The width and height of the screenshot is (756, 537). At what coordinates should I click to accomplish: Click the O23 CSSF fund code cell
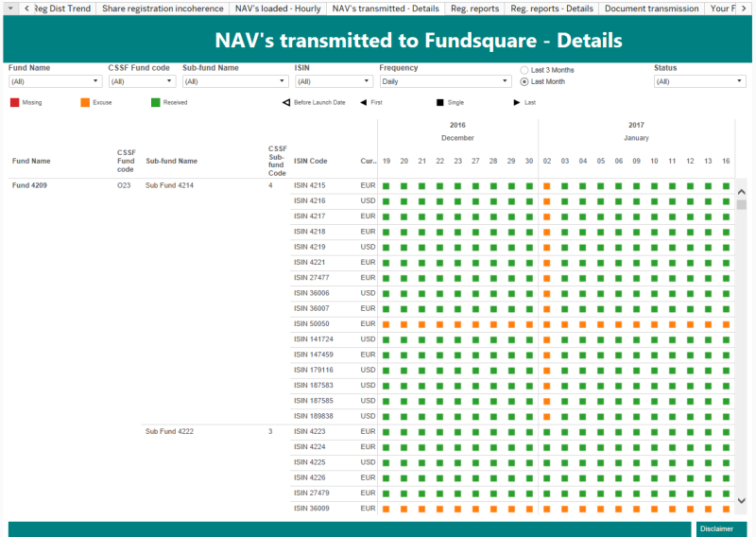(x=124, y=185)
